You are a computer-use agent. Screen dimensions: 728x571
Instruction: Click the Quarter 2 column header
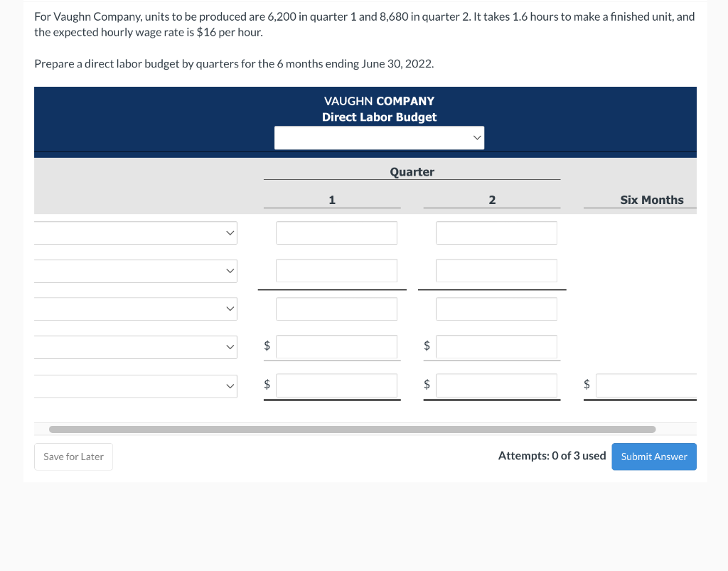pyautogui.click(x=492, y=200)
